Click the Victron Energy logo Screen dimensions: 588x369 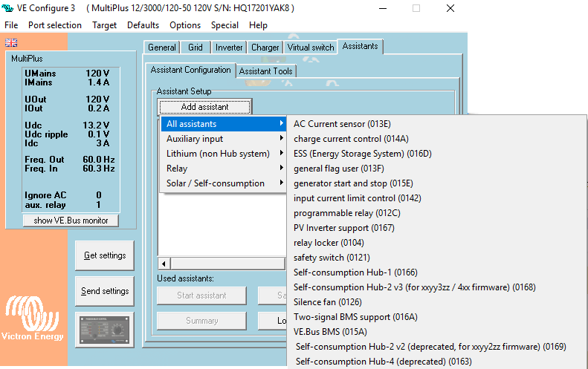pos(33,318)
